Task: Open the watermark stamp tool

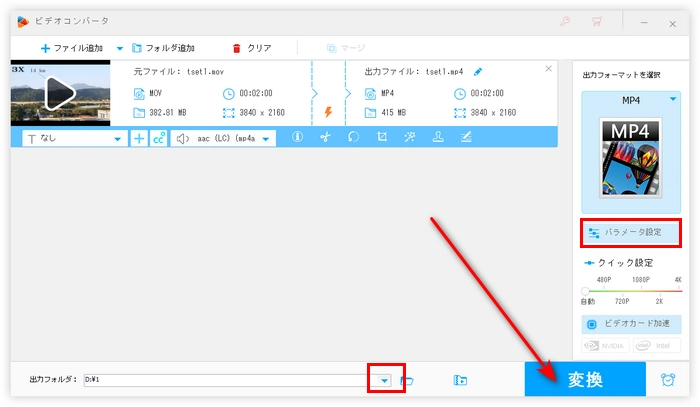Action: point(438,137)
